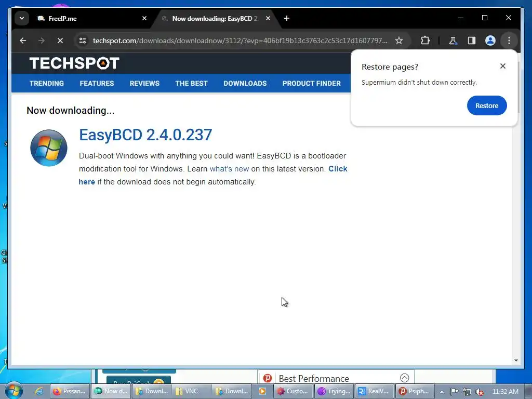
Task: Stop loading the page with X button
Action: [60, 41]
